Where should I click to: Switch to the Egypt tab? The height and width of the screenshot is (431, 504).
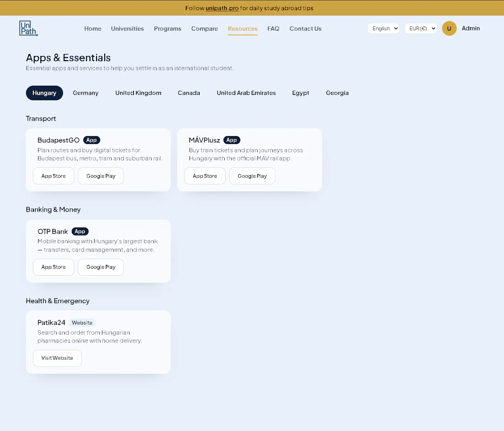tap(301, 93)
